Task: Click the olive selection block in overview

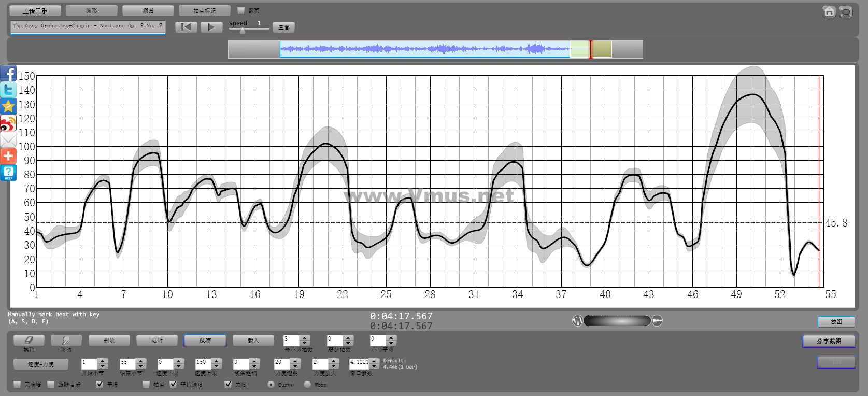Action: click(602, 49)
